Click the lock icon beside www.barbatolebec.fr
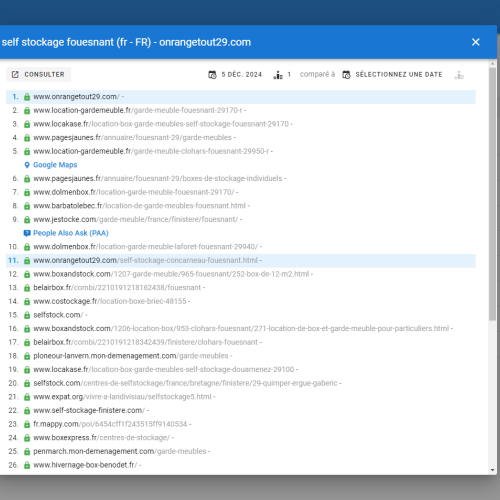 (27, 206)
